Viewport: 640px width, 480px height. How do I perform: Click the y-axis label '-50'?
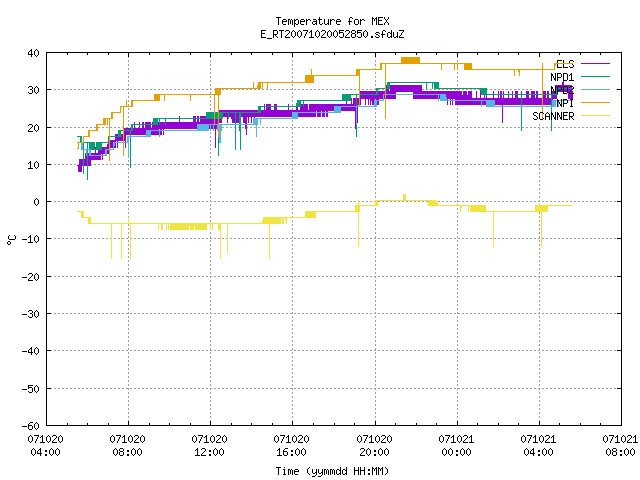pos(31,389)
